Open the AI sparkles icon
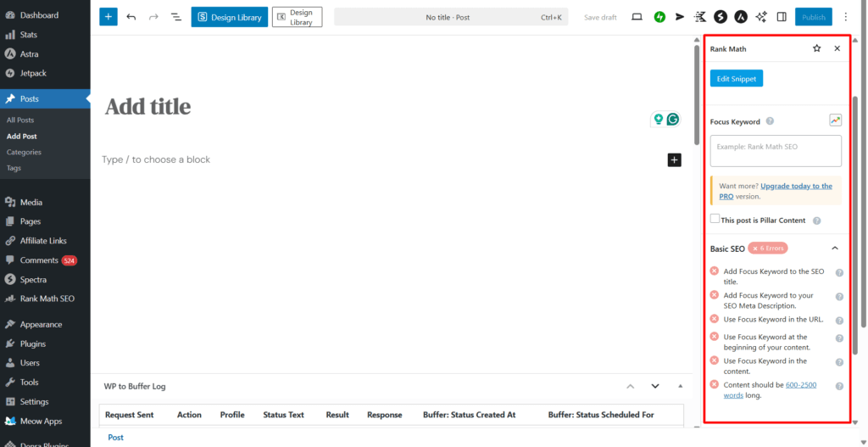868x447 pixels. point(761,17)
